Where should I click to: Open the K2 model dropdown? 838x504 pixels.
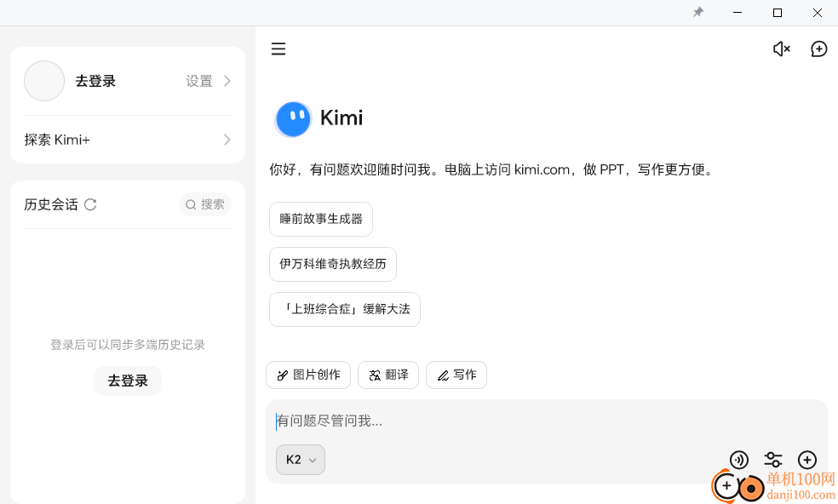click(x=301, y=460)
